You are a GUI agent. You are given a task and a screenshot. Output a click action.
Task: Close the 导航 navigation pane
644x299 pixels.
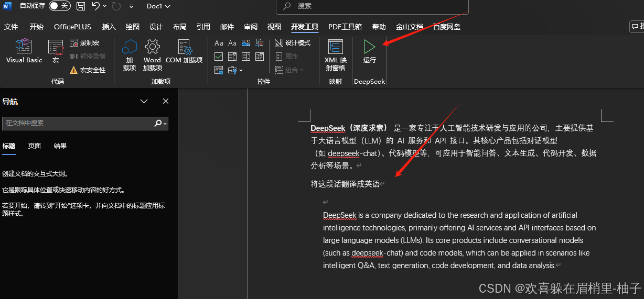(x=166, y=101)
